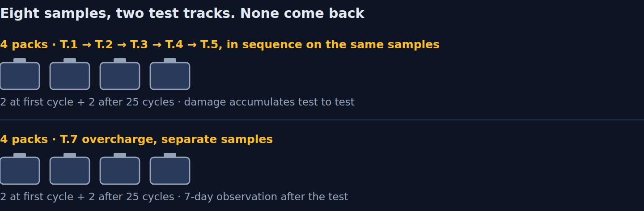Click the '7-day observation after the test' caption
Screen dimensions: 644x211
(x=266, y=197)
